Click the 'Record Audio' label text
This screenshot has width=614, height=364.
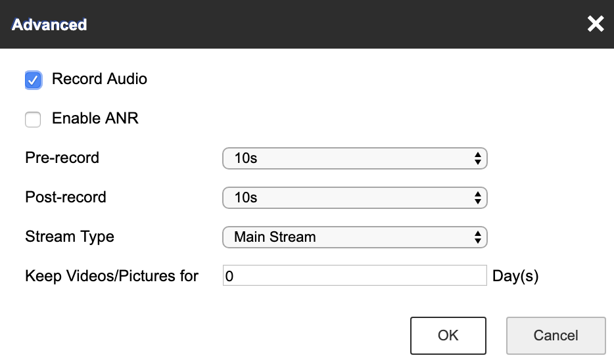(x=99, y=80)
